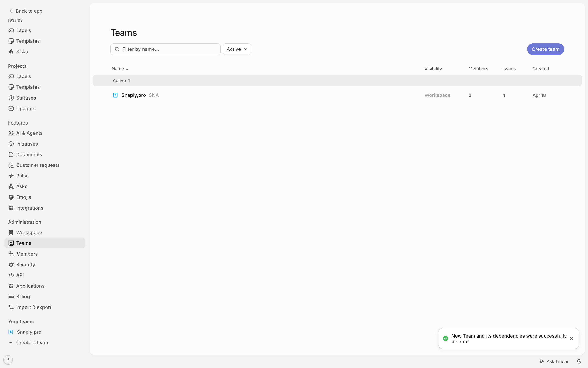
Task: Click the AI & Agents sparkle icon
Action: click(11, 133)
